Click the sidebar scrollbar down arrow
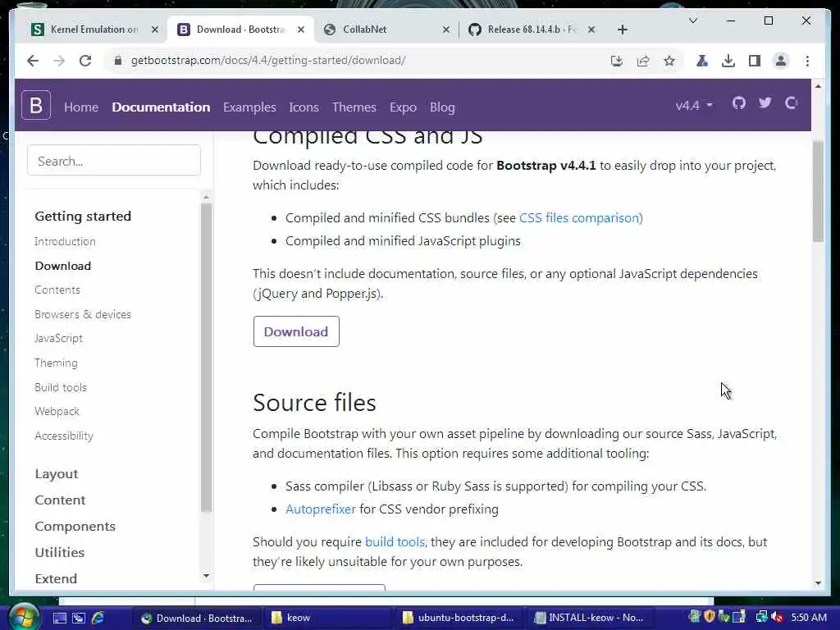Image resolution: width=840 pixels, height=630 pixels. click(206, 576)
